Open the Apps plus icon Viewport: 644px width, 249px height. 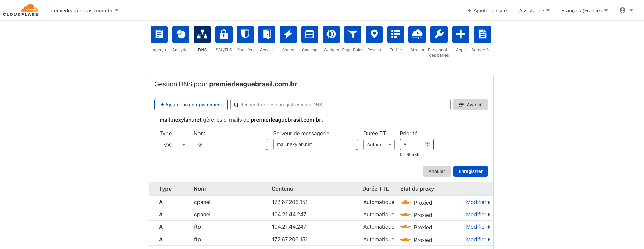(x=460, y=34)
